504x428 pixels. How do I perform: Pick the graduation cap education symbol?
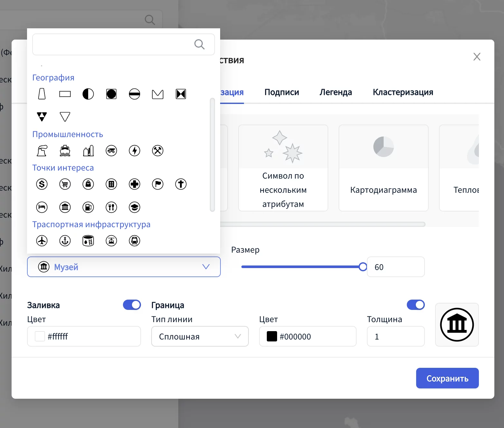click(135, 207)
